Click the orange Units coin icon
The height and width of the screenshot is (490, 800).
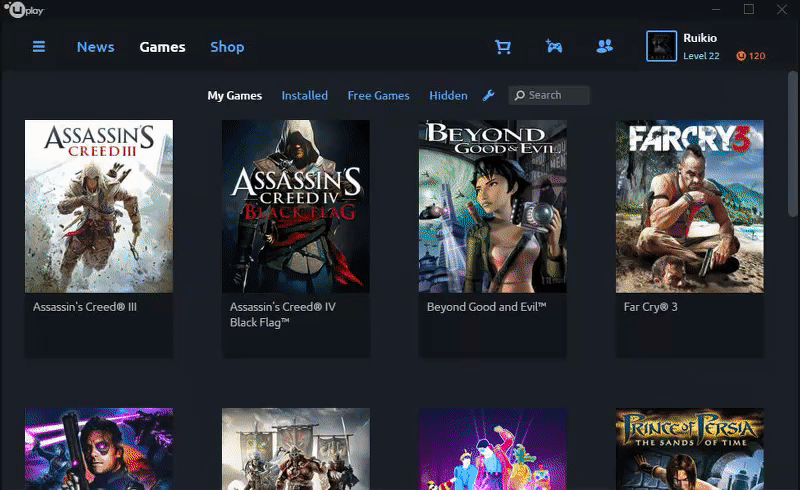pyautogui.click(x=741, y=56)
